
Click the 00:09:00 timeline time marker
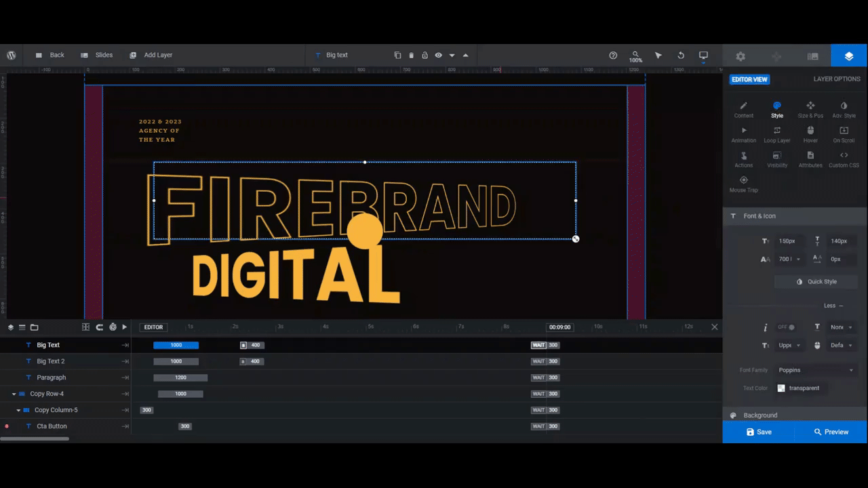(x=560, y=327)
